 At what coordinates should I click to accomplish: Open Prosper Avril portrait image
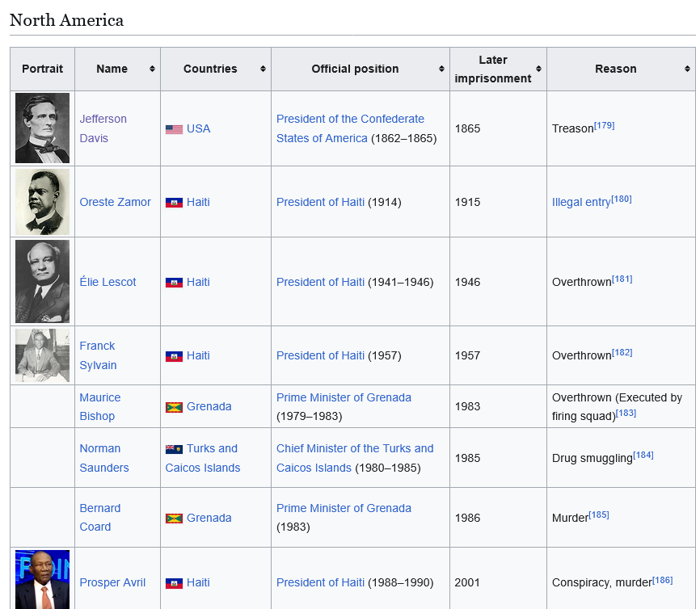tap(42, 580)
